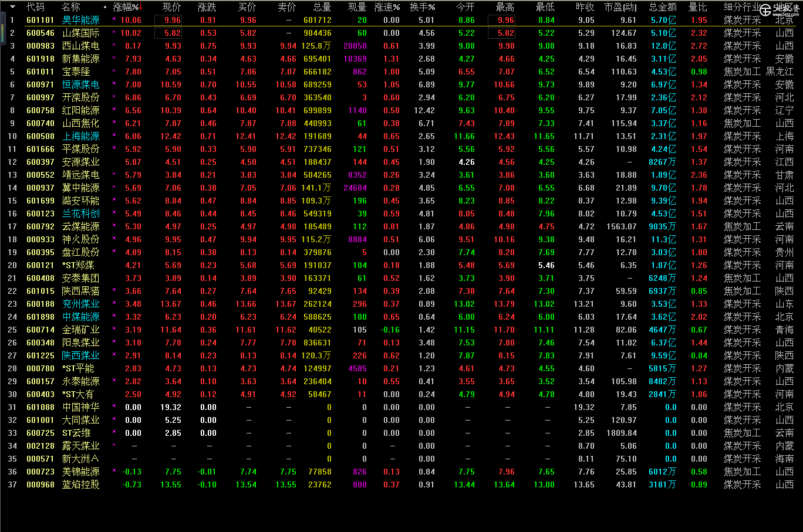Image resolution: width=803 pixels, height=532 pixels.
Task: Choose 大同煤业 from the list
Action: [x=81, y=420]
